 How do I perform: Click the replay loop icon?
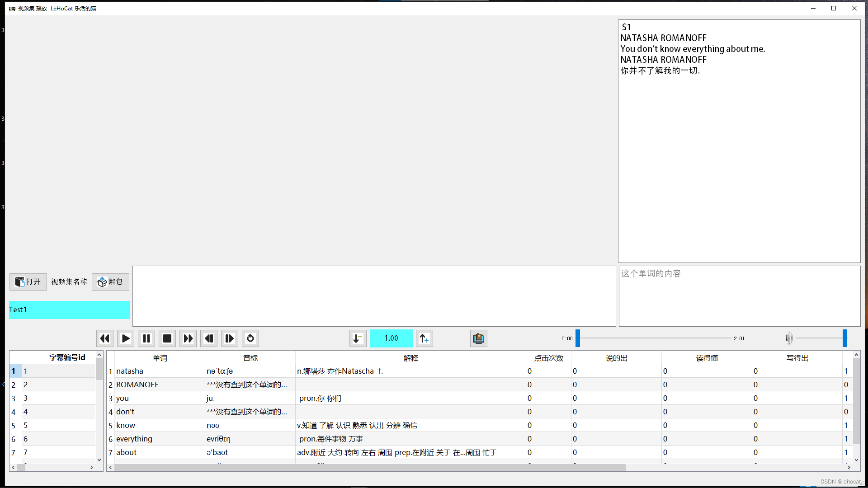[x=250, y=338]
